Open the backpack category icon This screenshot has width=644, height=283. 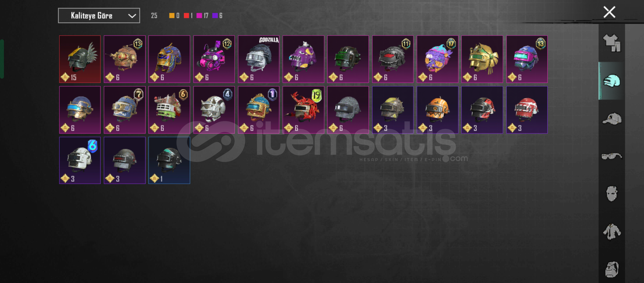tap(612, 269)
